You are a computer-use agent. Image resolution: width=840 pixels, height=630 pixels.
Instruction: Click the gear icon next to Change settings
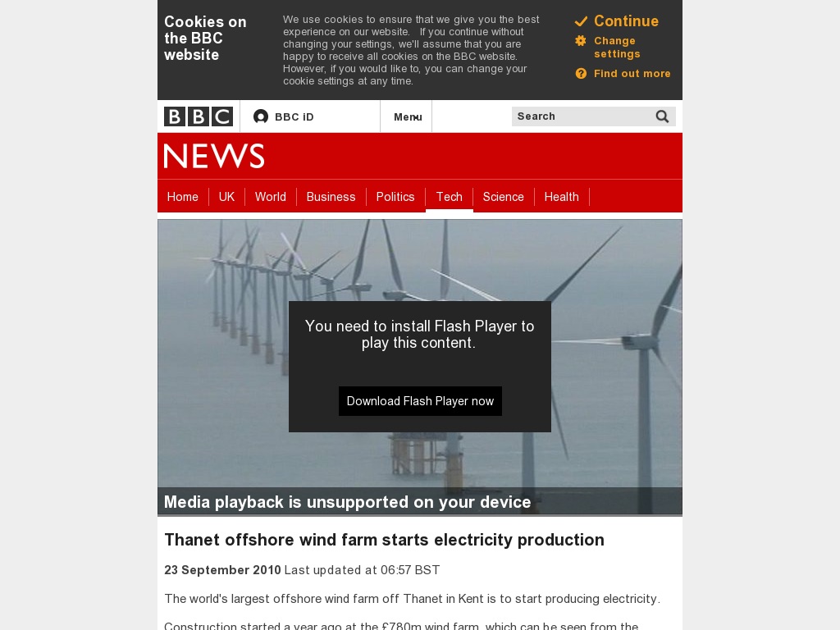click(x=581, y=41)
